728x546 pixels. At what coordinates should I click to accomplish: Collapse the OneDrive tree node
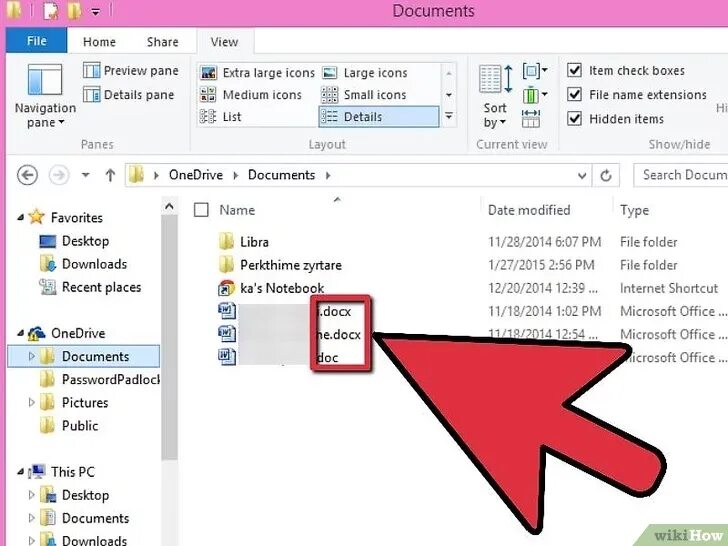tap(20, 333)
